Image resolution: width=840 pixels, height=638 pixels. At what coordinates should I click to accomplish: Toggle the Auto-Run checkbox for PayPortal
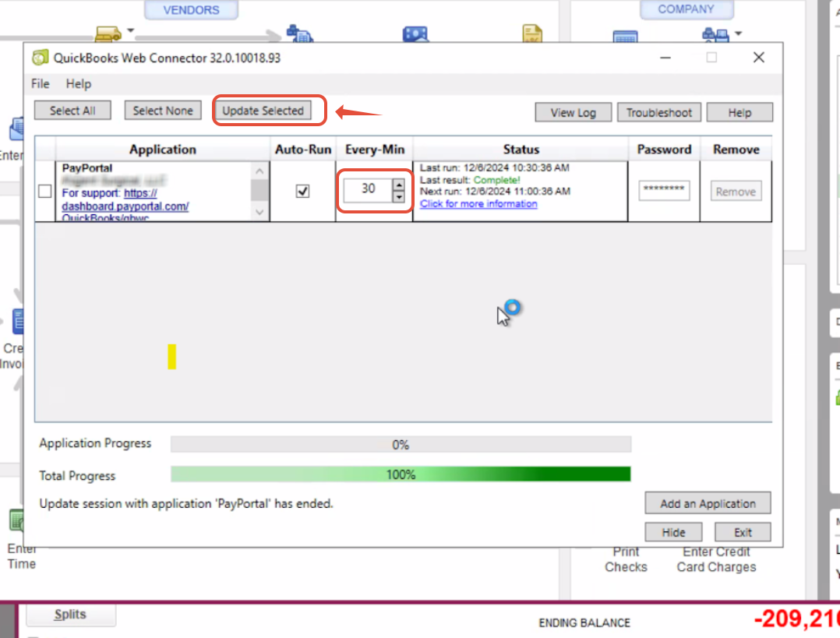(x=302, y=191)
